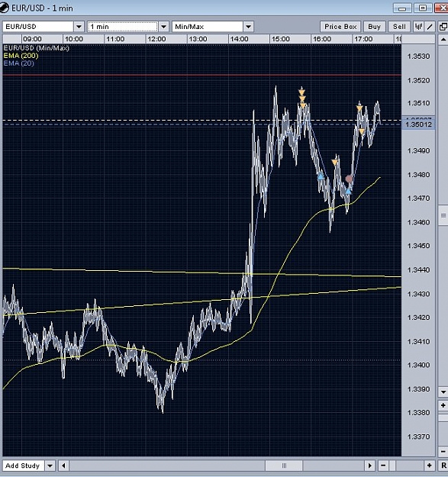Viewport: 448px width, 477px height.
Task: Click the EUR/USD window title icon
Action: 4,8
